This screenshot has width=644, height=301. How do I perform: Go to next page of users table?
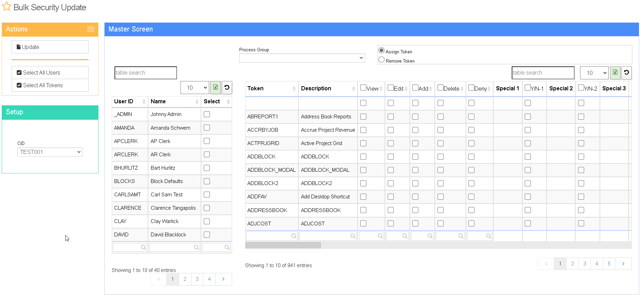pos(224,279)
